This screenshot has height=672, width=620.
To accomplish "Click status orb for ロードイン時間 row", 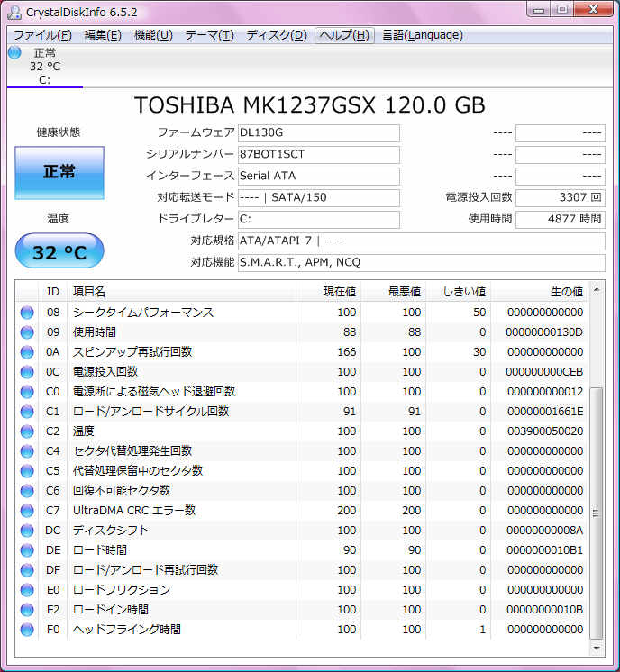I will [x=27, y=610].
